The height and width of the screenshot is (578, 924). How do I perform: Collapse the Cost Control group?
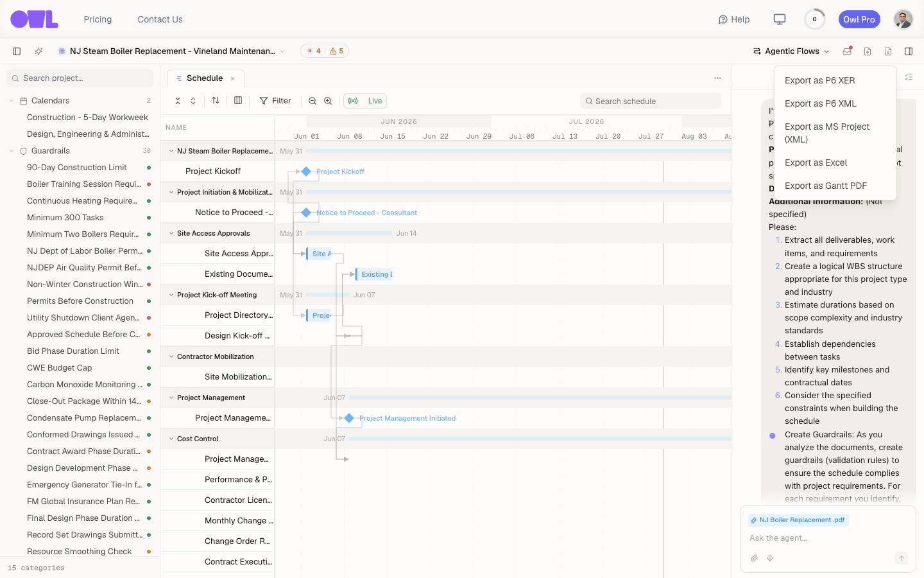[171, 439]
